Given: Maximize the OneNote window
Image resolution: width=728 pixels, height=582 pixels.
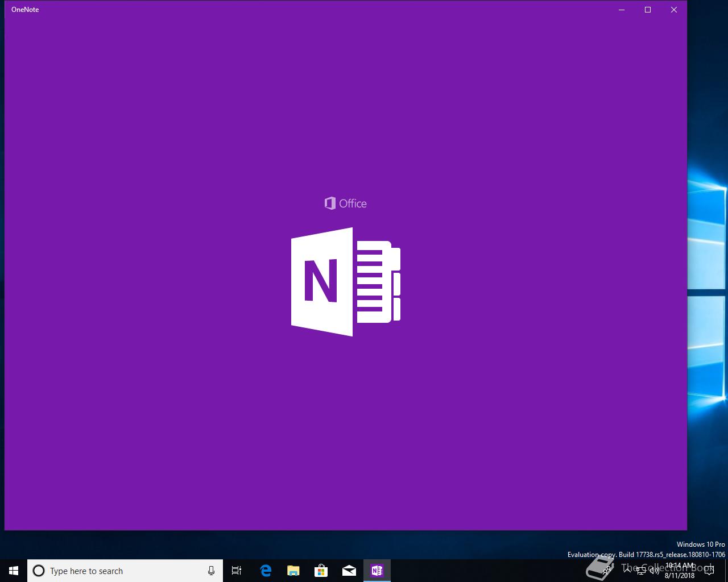Looking at the screenshot, I should point(648,10).
